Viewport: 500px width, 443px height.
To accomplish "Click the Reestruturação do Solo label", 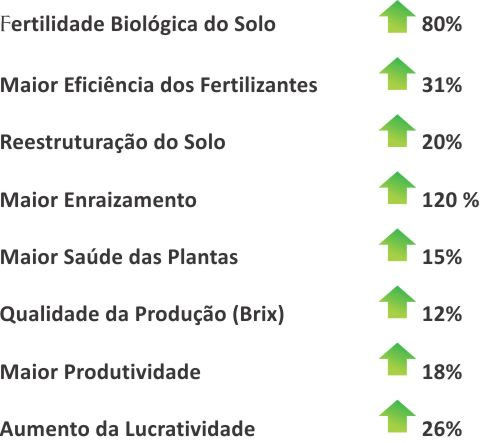I will (113, 143).
